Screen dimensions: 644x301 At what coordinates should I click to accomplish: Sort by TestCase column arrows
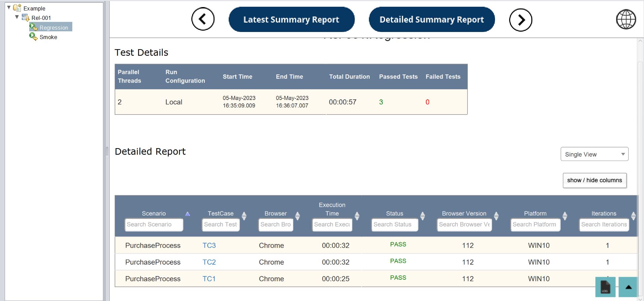(x=244, y=216)
